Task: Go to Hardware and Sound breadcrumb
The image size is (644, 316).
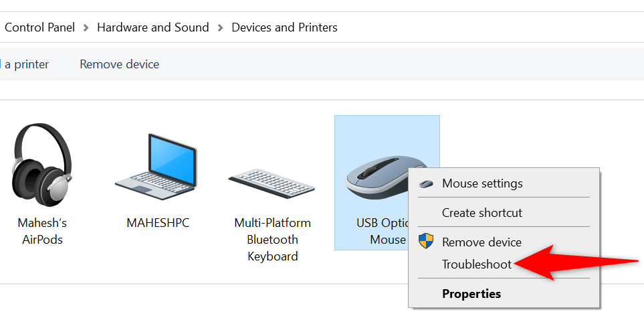Action: (152, 27)
